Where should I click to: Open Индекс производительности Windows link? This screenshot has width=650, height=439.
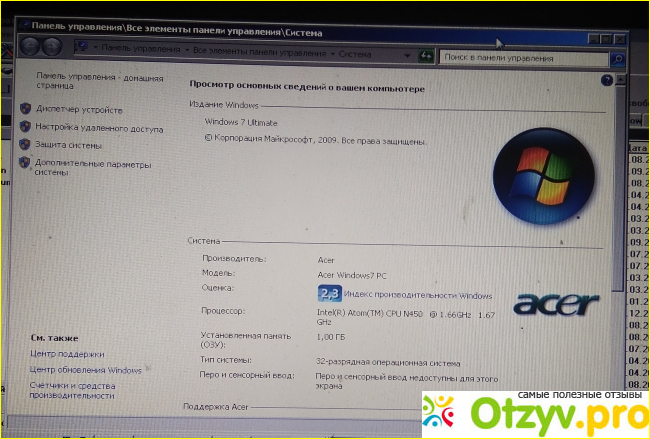coord(418,295)
